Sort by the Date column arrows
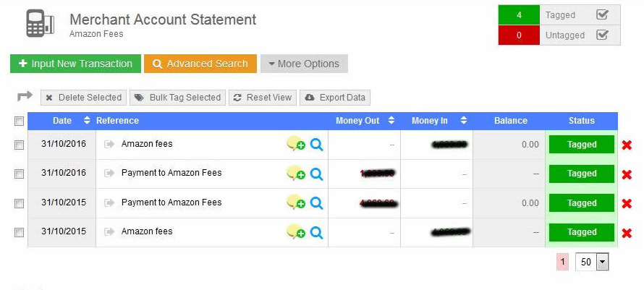 (x=87, y=120)
